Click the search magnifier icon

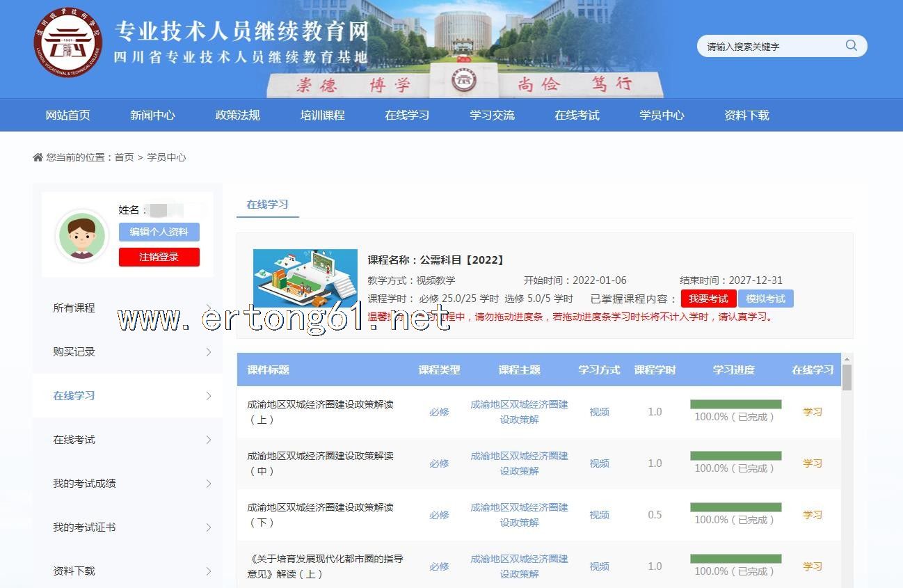point(851,46)
